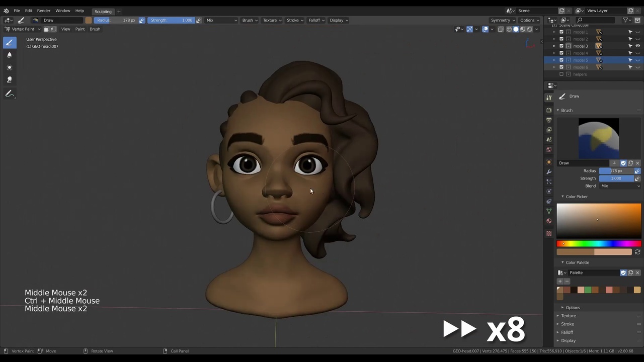Screen dimensions: 644x362
Task: Switch to the Sculpting workspace tab
Action: pos(103,11)
